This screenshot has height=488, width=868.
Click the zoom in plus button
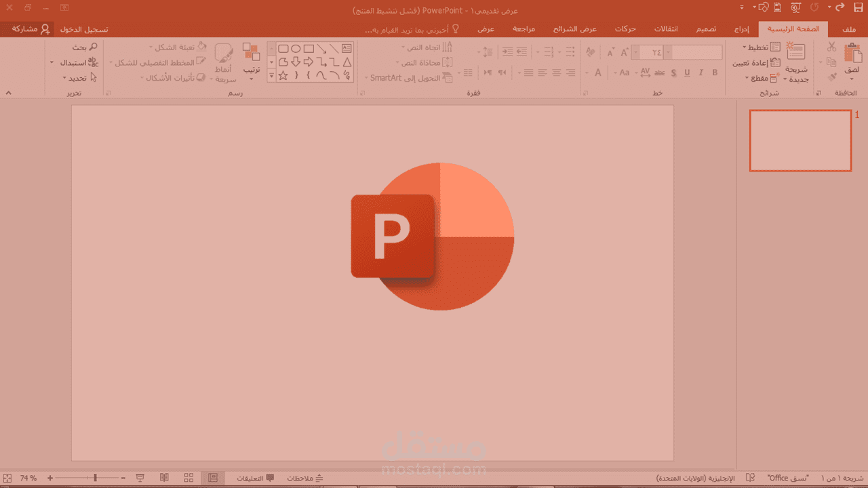tap(50, 478)
